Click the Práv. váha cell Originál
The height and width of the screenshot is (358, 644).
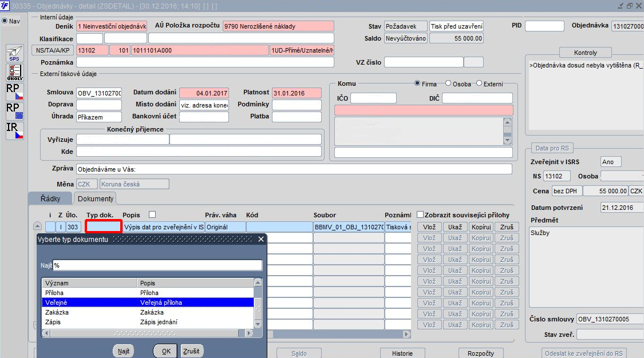coord(225,227)
